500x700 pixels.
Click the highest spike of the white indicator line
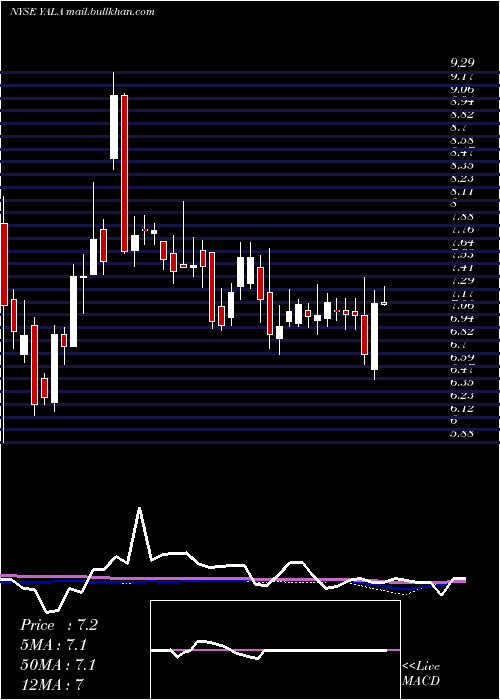pos(140,509)
